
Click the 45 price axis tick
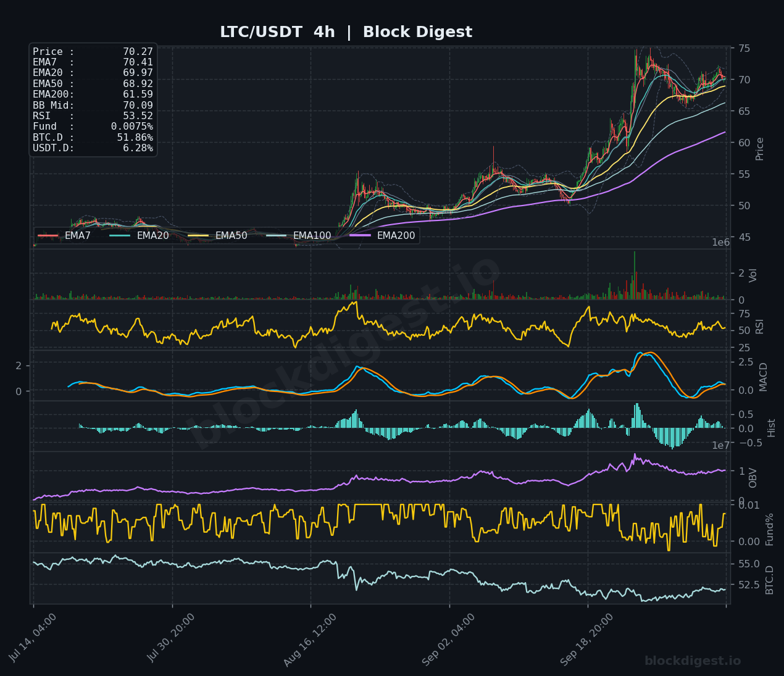click(x=744, y=237)
